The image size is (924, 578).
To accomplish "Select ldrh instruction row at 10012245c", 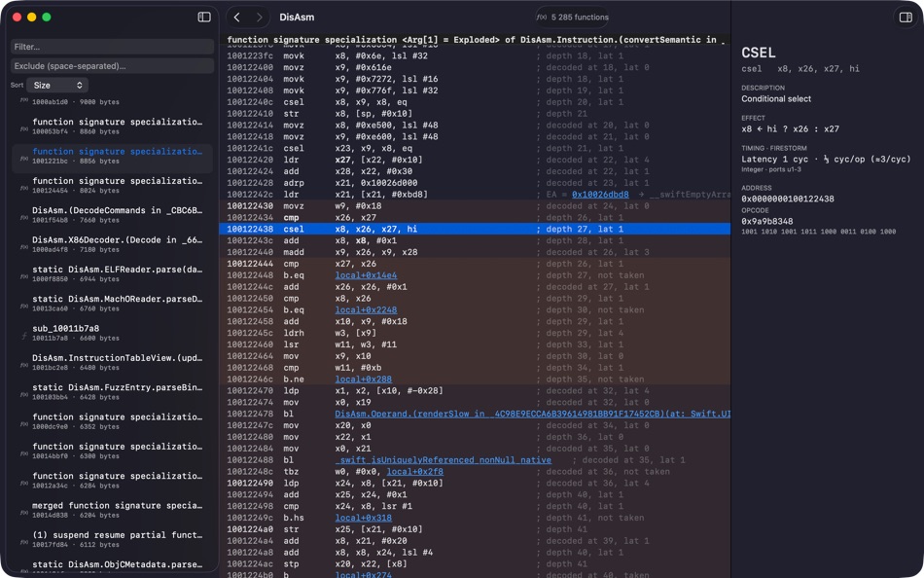I will pos(475,333).
